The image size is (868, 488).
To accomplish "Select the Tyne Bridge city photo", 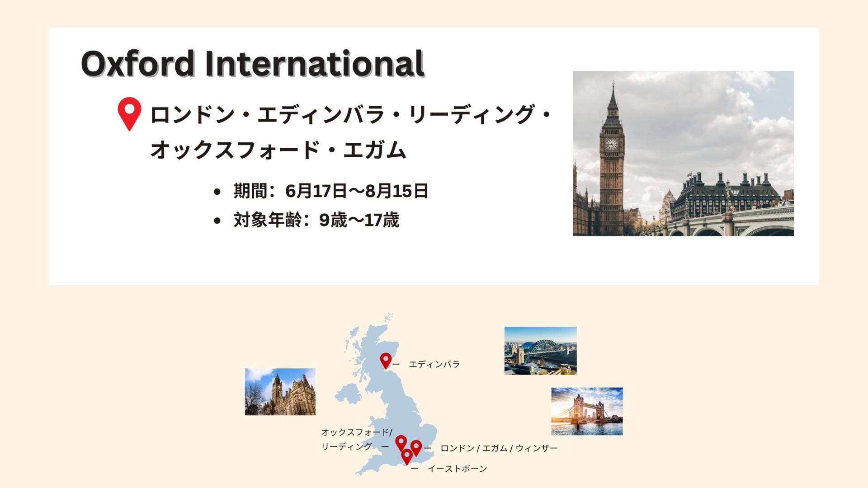I will pyautogui.click(x=540, y=351).
